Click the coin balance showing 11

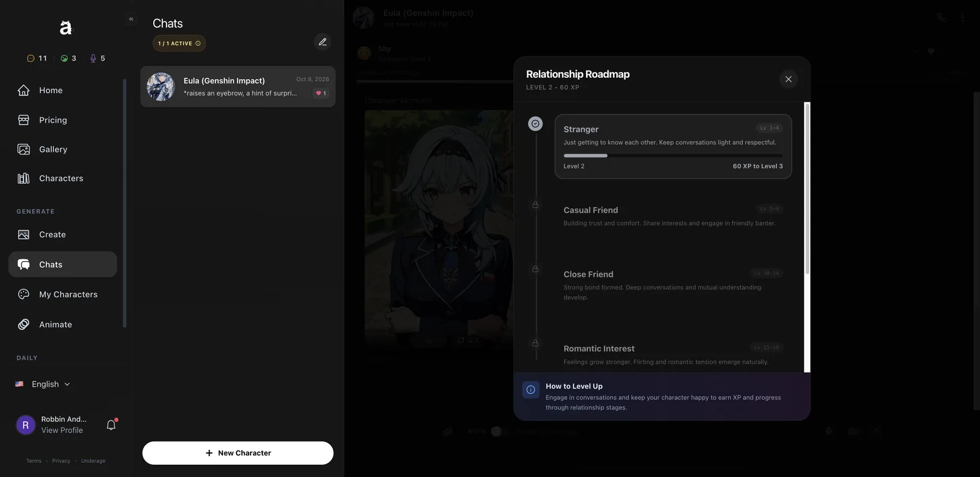(37, 58)
